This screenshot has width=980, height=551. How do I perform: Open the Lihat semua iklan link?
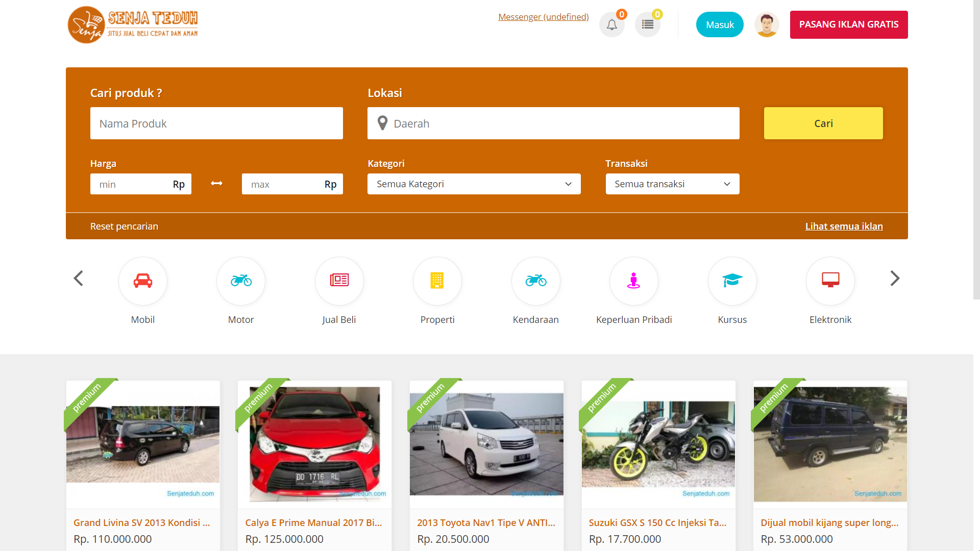pos(844,226)
